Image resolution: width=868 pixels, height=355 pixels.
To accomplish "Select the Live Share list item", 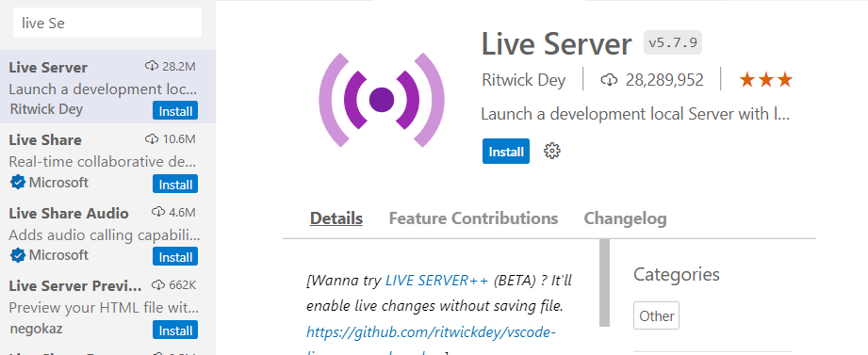I will point(108,159).
